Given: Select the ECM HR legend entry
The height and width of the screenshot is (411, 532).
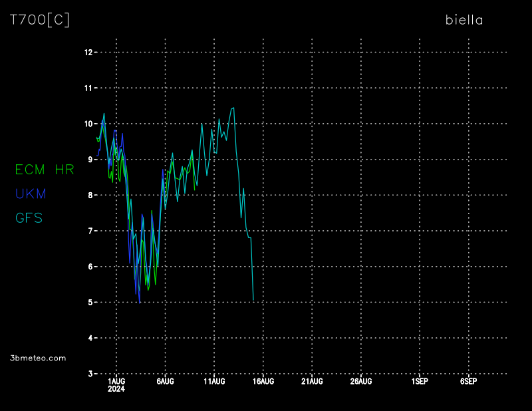Looking at the screenshot, I should click(x=45, y=170).
